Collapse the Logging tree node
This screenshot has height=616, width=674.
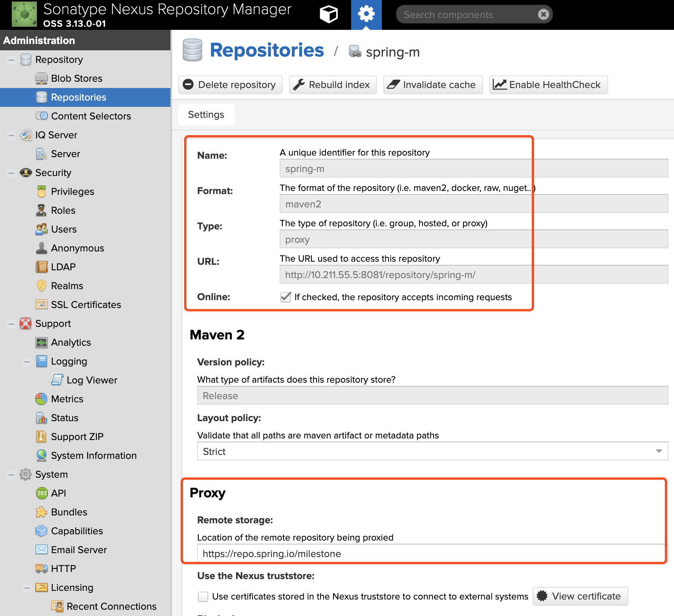[27, 362]
